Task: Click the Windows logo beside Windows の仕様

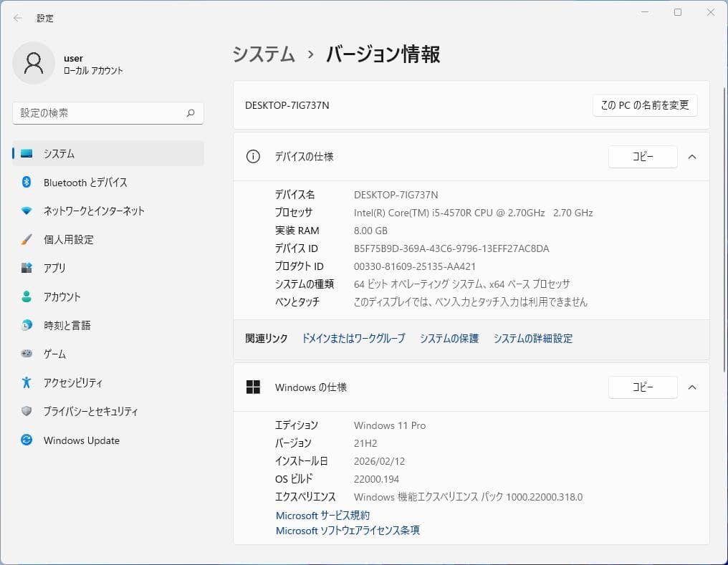Action: pyautogui.click(x=253, y=387)
